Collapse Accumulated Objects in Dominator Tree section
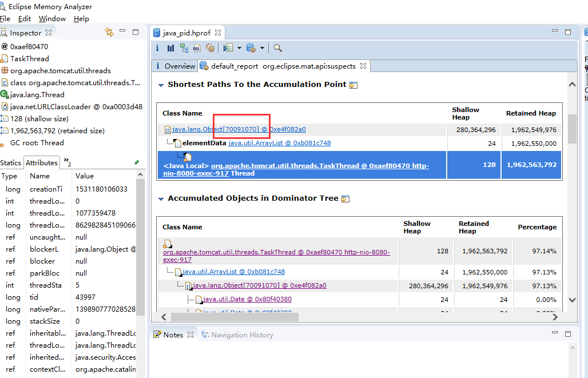The image size is (588, 378). 161,198
